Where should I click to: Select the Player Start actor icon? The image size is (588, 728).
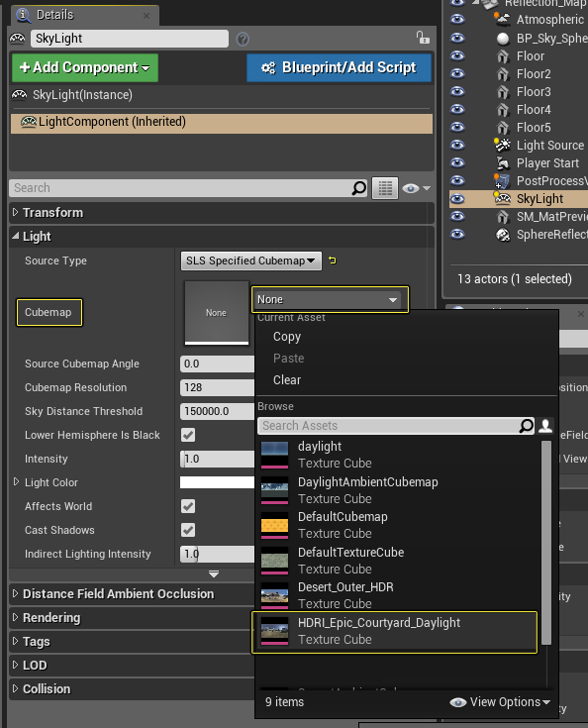pyautogui.click(x=503, y=163)
